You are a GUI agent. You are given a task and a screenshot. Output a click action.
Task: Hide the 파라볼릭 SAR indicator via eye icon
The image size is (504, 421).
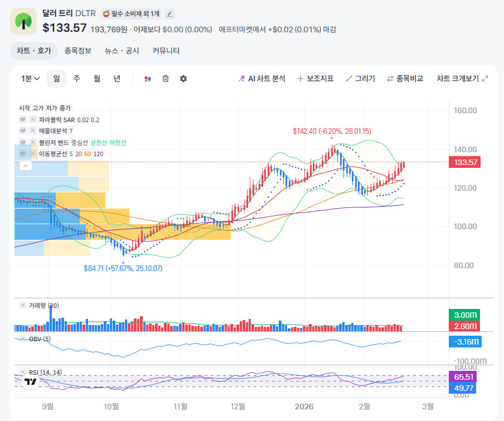pyautogui.click(x=23, y=119)
